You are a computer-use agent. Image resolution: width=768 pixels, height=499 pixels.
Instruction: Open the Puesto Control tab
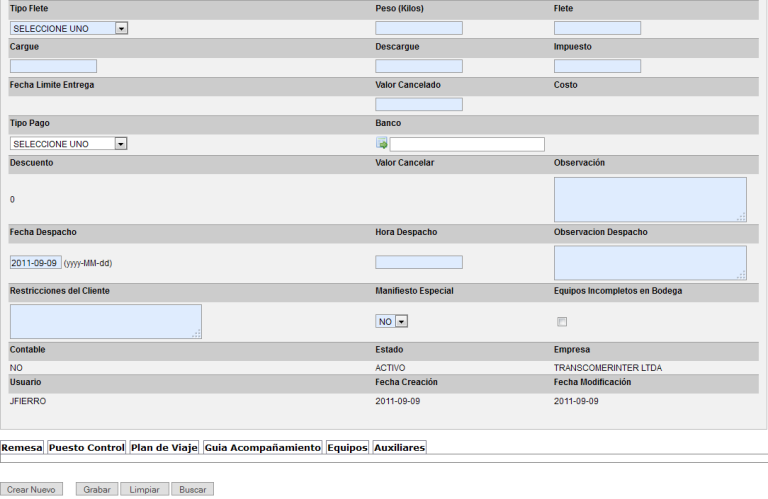tap(86, 447)
